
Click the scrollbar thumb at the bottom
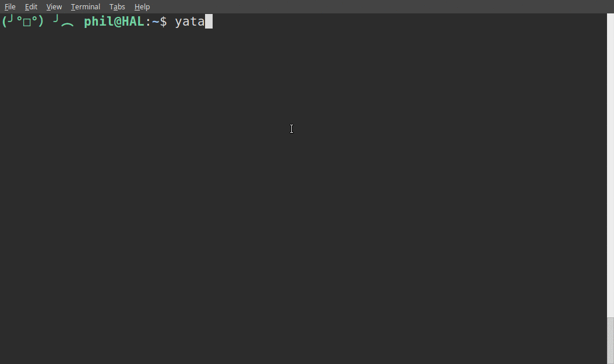tap(610, 341)
